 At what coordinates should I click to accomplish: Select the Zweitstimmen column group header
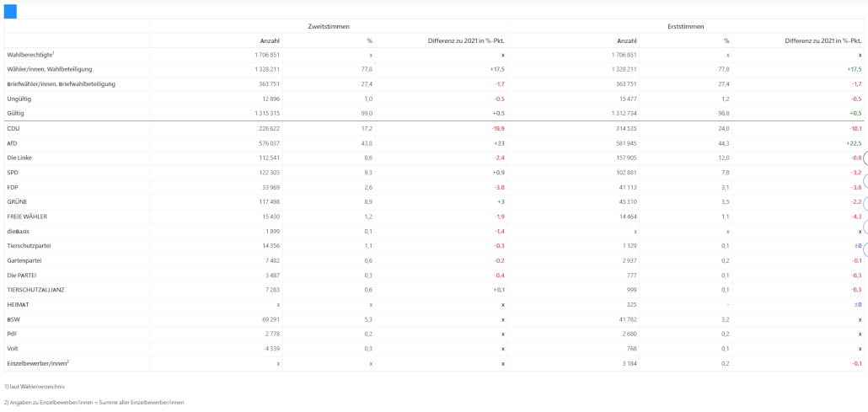[329, 26]
